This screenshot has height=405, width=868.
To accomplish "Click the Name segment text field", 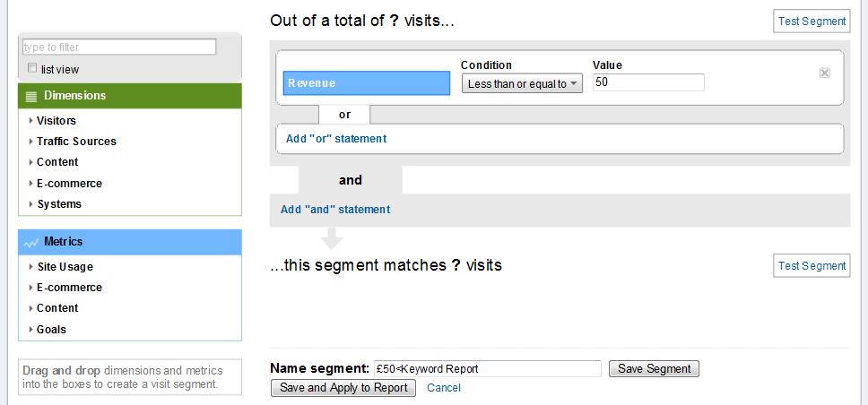I will (488, 368).
